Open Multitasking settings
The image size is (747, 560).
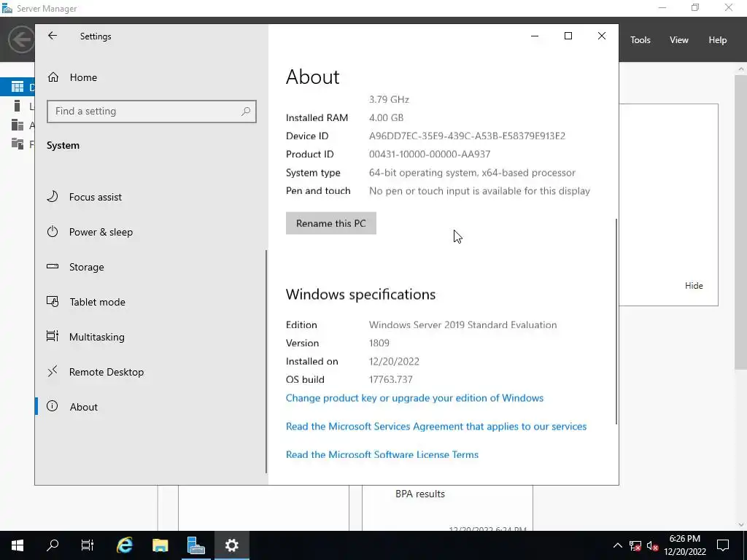point(85,337)
